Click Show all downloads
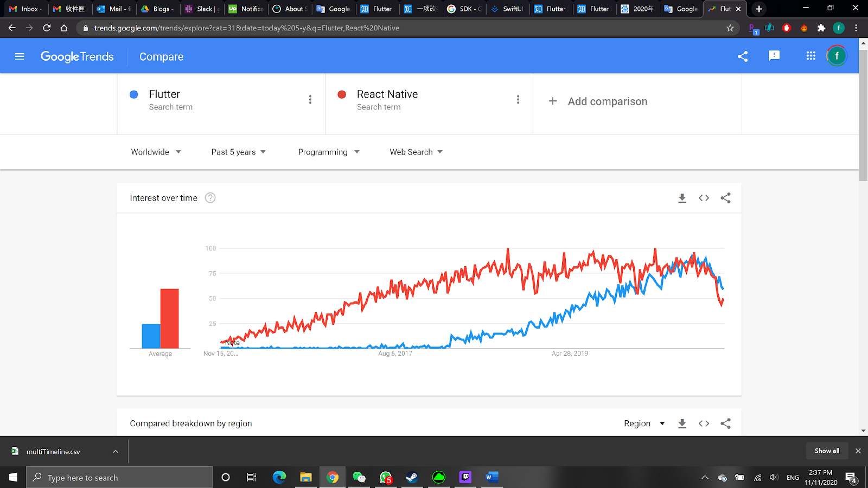Viewport: 868px width, 488px height. (827, 451)
